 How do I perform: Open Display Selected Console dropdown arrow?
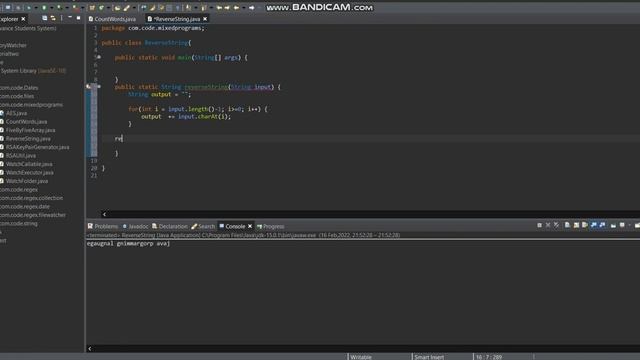(x=630, y=225)
